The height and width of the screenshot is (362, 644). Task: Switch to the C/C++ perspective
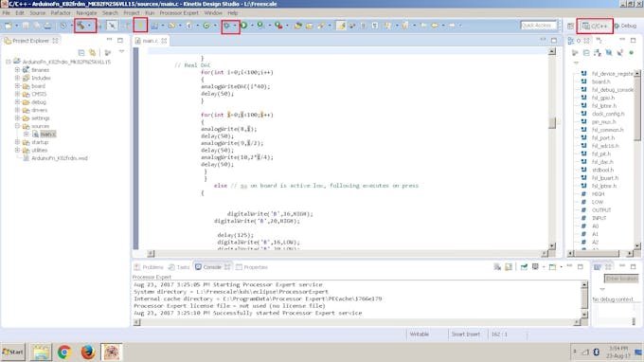click(x=595, y=26)
